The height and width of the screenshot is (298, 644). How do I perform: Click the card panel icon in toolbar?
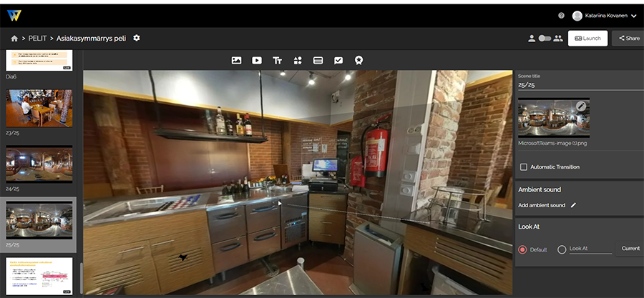[318, 61]
